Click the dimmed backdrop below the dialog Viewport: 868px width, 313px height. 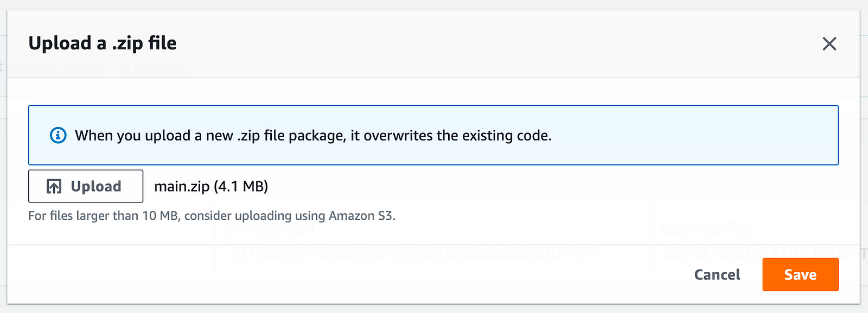[x=434, y=309]
